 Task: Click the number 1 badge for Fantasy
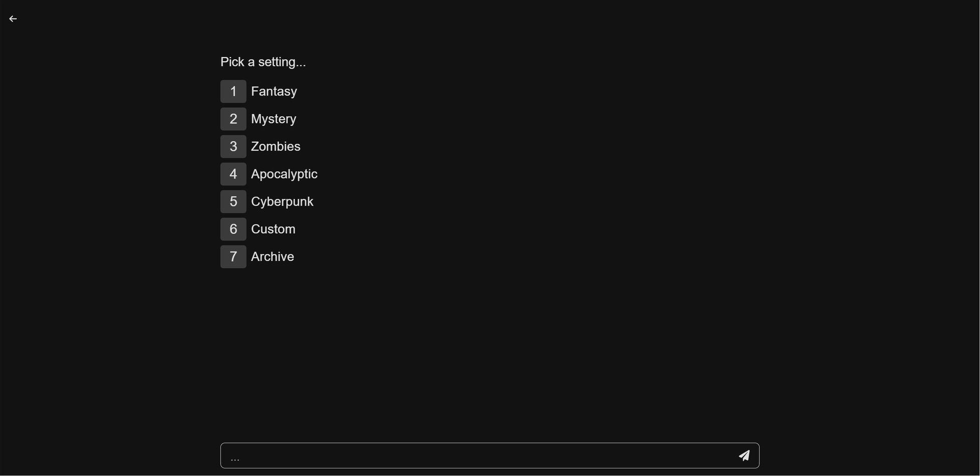tap(233, 92)
